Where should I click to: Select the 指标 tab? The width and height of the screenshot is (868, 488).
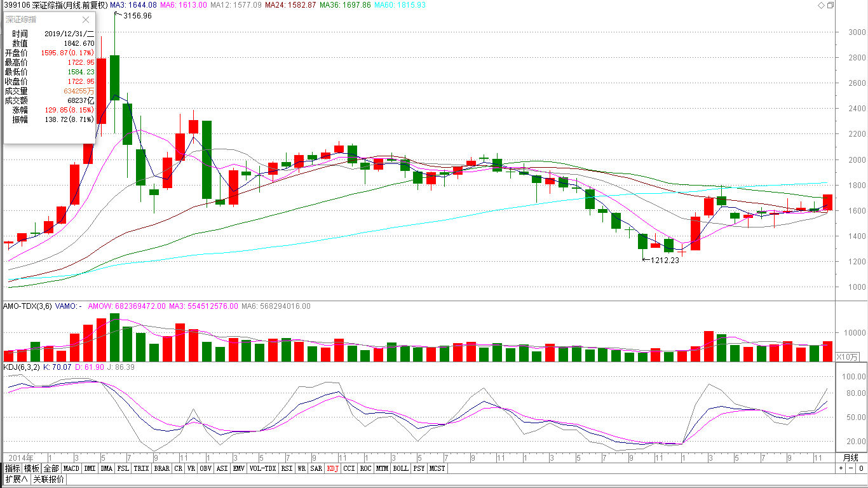13,468
